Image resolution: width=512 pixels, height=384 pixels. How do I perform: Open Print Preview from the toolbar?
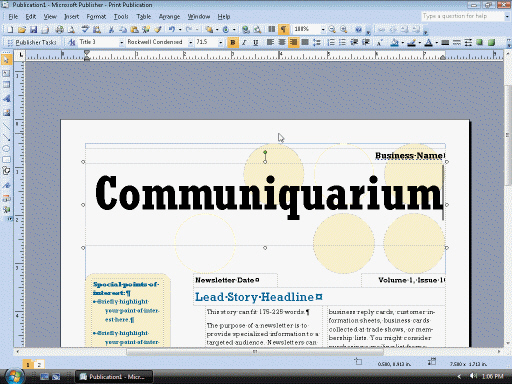pos(71,30)
